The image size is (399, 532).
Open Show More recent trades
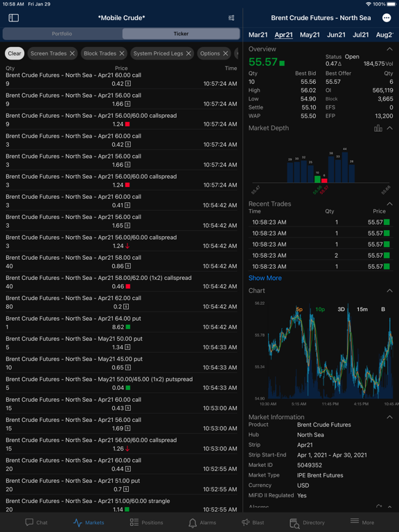[x=265, y=278]
